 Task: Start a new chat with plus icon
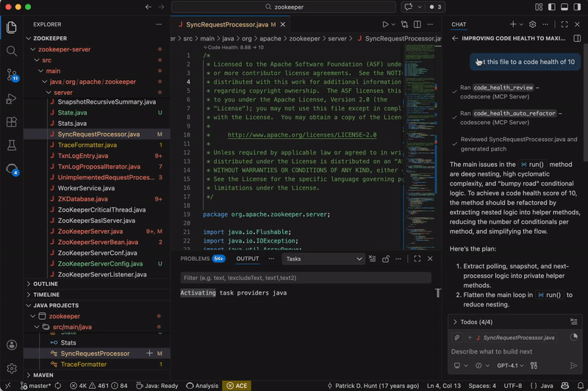(512, 24)
